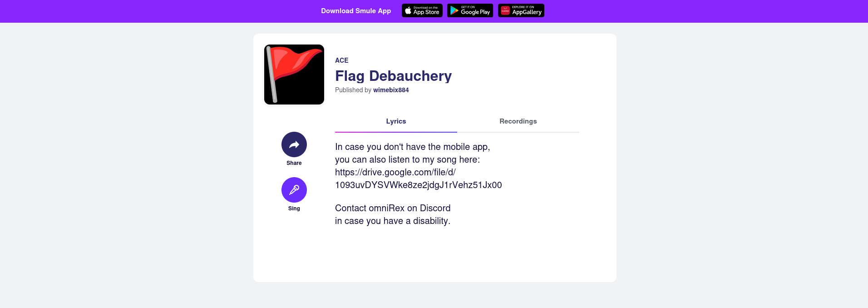Click the Google Play triangle logo

[x=454, y=10]
